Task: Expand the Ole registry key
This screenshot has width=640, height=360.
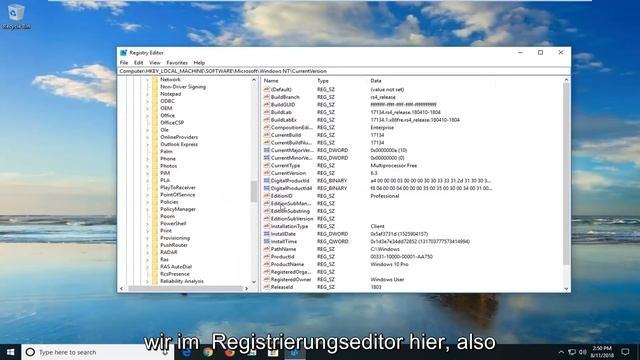Action: [147, 130]
